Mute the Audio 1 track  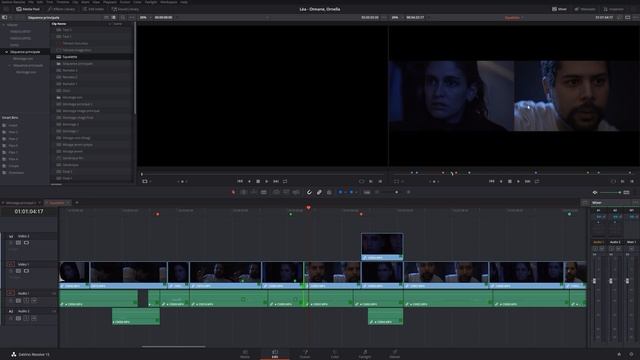click(34, 300)
